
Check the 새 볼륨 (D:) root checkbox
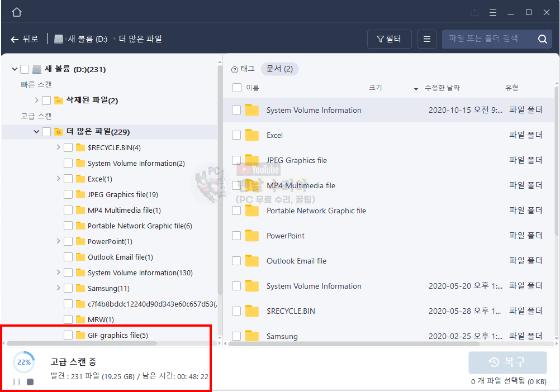pos(25,69)
